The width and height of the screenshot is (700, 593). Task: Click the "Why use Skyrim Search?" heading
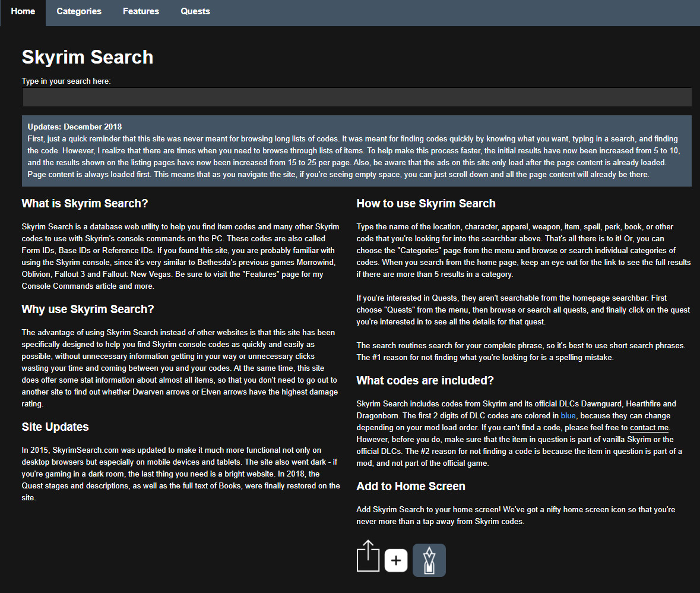[x=88, y=309]
